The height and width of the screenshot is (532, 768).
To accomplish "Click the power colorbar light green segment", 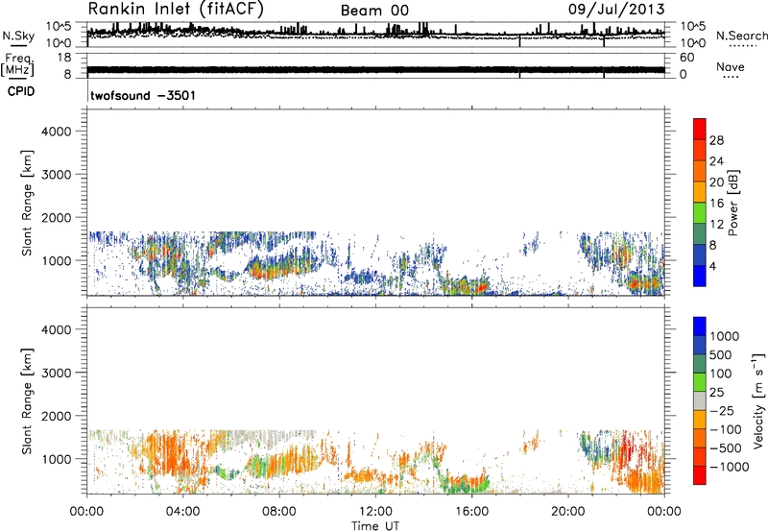I will (699, 212).
